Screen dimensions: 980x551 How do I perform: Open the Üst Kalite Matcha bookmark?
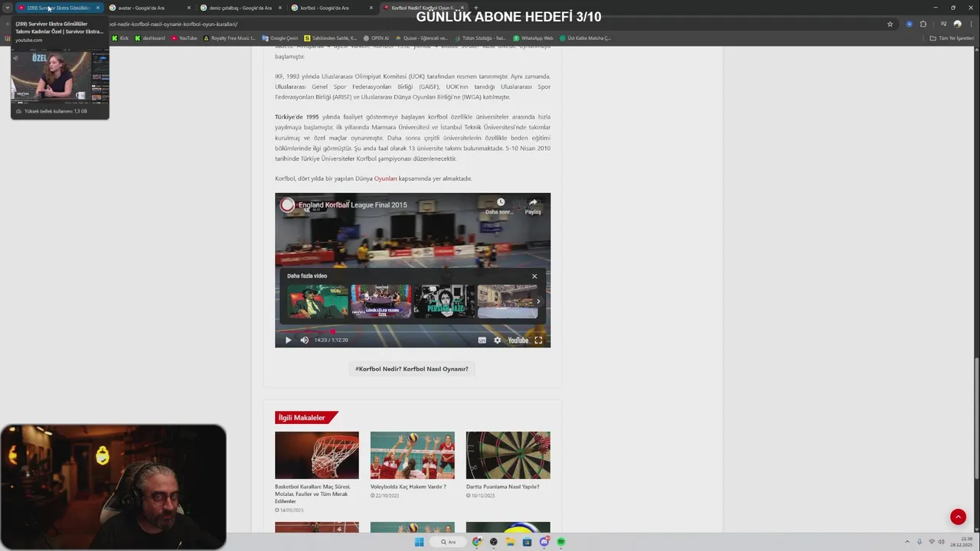(x=586, y=38)
